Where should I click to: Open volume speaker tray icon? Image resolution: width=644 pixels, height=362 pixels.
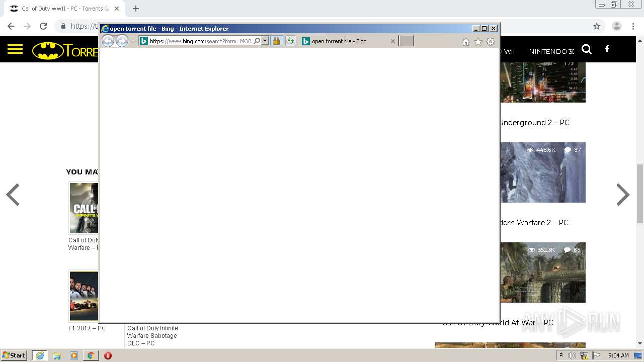coord(572,355)
